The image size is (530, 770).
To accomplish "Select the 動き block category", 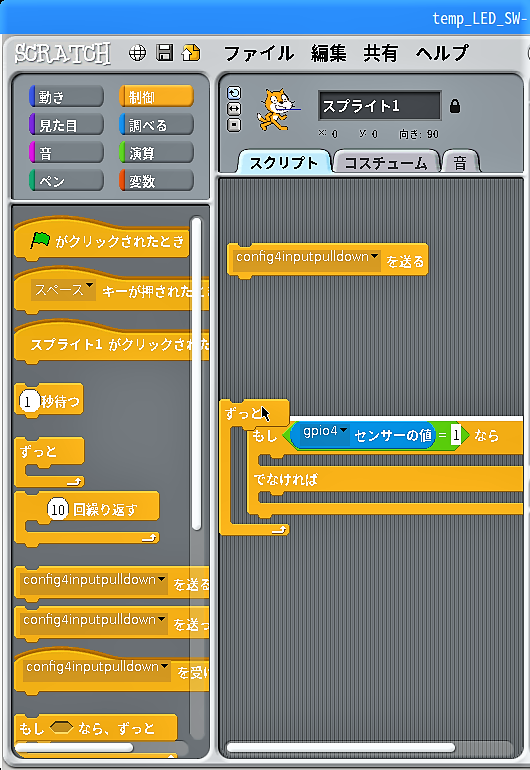I will pos(66,97).
